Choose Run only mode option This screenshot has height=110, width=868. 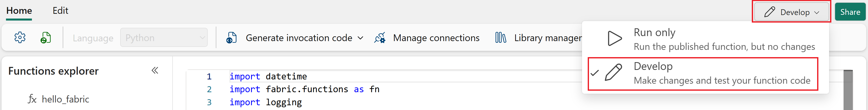[x=703, y=39]
